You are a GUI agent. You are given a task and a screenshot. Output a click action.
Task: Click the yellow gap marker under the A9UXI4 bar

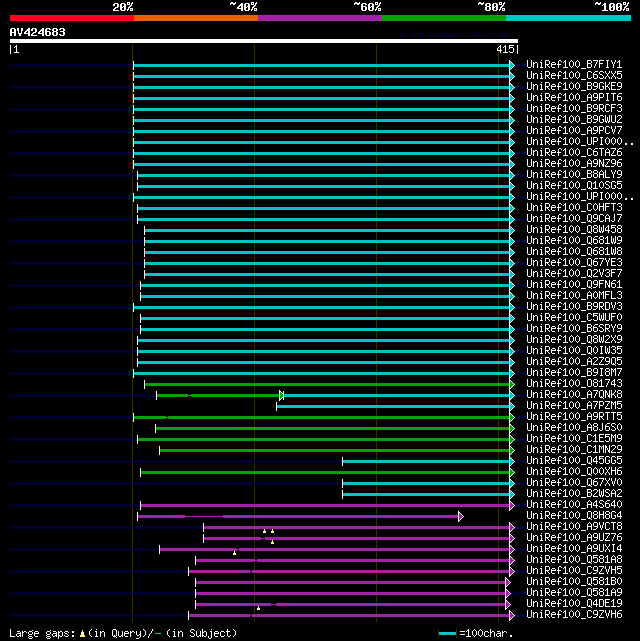click(x=234, y=553)
